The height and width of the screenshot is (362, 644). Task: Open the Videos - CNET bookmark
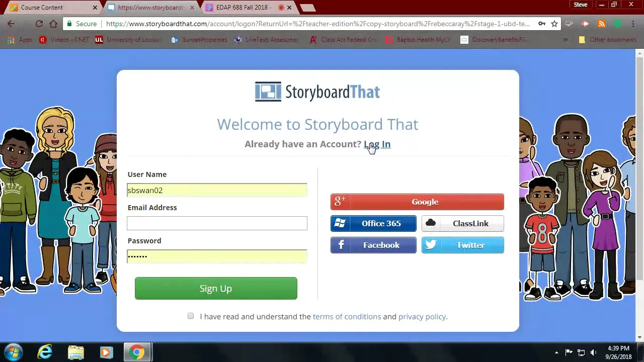pyautogui.click(x=64, y=40)
